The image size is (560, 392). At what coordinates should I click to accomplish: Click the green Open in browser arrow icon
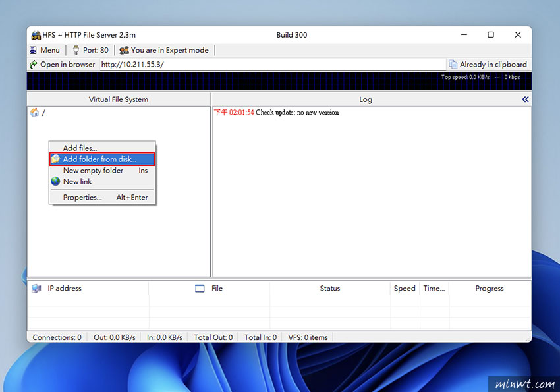coord(34,65)
